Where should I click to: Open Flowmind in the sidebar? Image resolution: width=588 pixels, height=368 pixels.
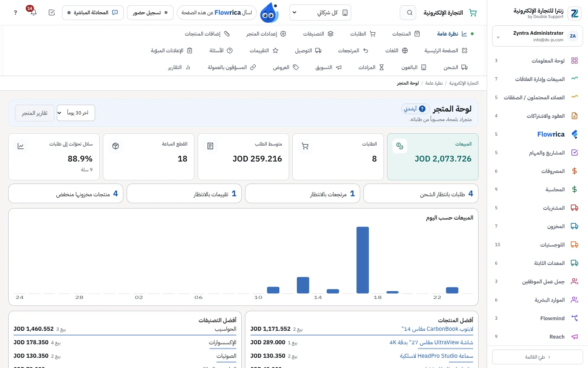[537, 318]
